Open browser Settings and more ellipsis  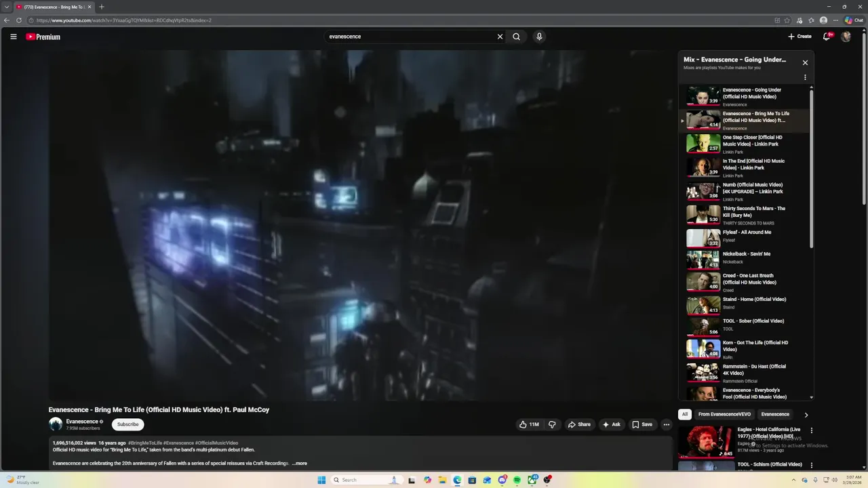click(835, 20)
